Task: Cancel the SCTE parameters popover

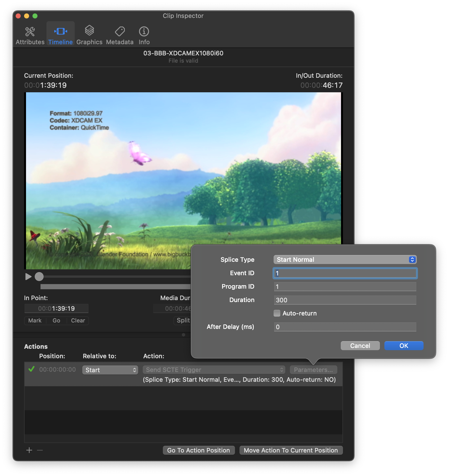Action: click(x=360, y=346)
